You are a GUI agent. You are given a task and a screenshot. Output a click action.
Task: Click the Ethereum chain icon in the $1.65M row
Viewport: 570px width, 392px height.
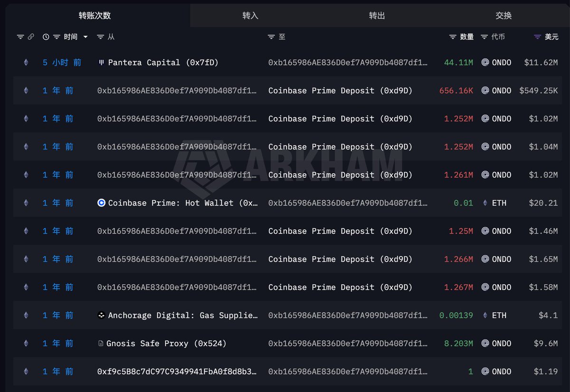(x=26, y=259)
